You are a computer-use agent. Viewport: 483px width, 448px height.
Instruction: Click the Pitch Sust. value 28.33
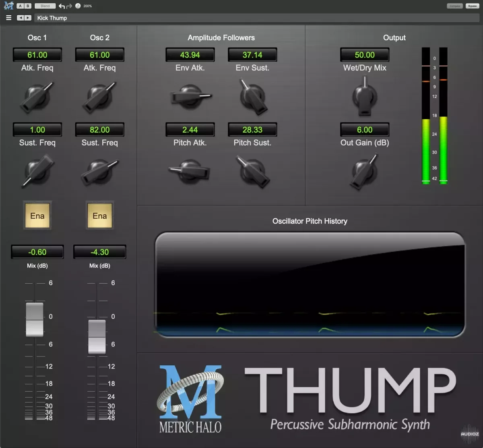pyautogui.click(x=252, y=130)
